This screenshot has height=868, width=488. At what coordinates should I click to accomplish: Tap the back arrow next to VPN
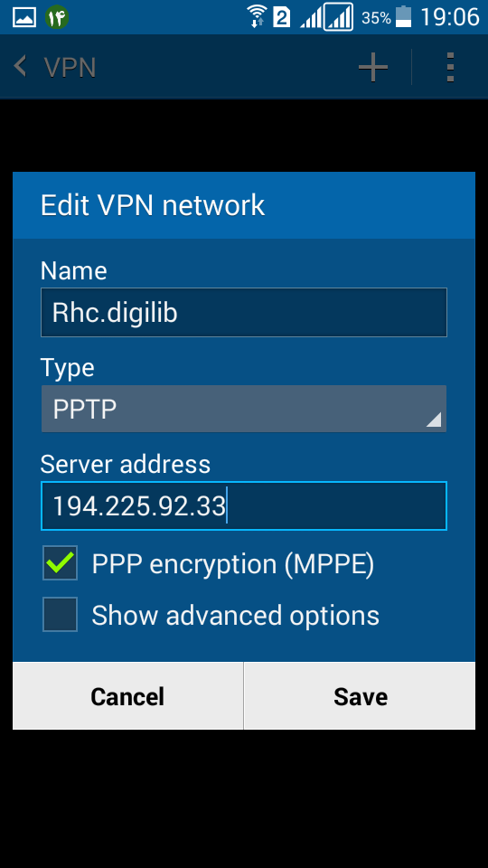pos(20,66)
